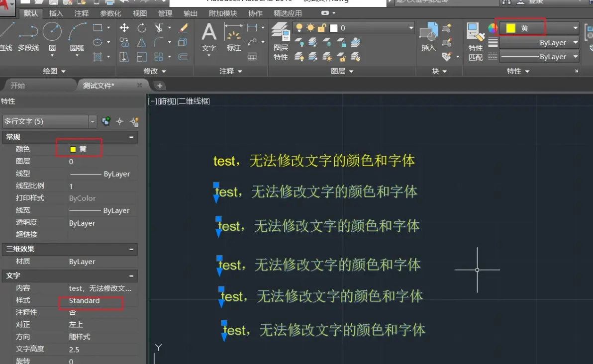Screen dimensions: 593x364
Task: Switch to the 开始 file tab
Action: coord(18,86)
